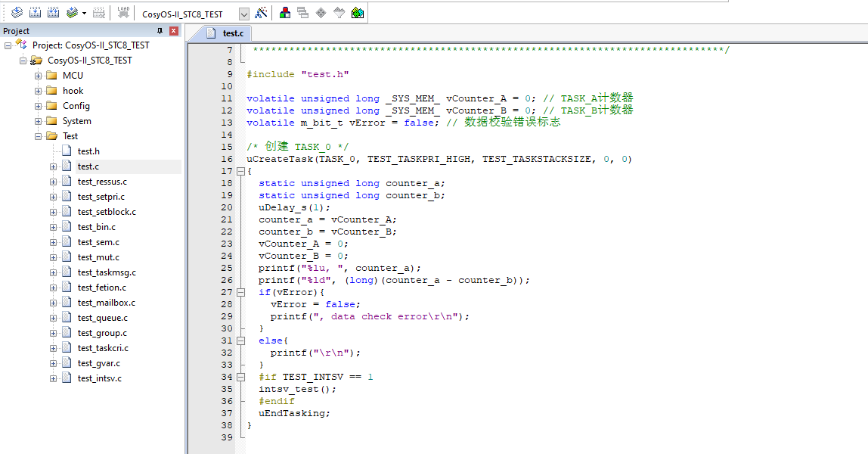
Task: Select test.h in the project tree
Action: (88, 151)
